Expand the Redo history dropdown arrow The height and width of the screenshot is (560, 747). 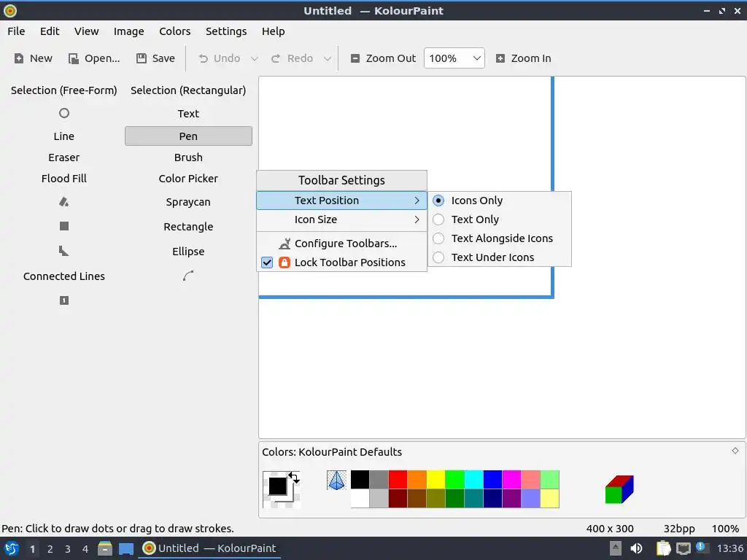coord(328,58)
